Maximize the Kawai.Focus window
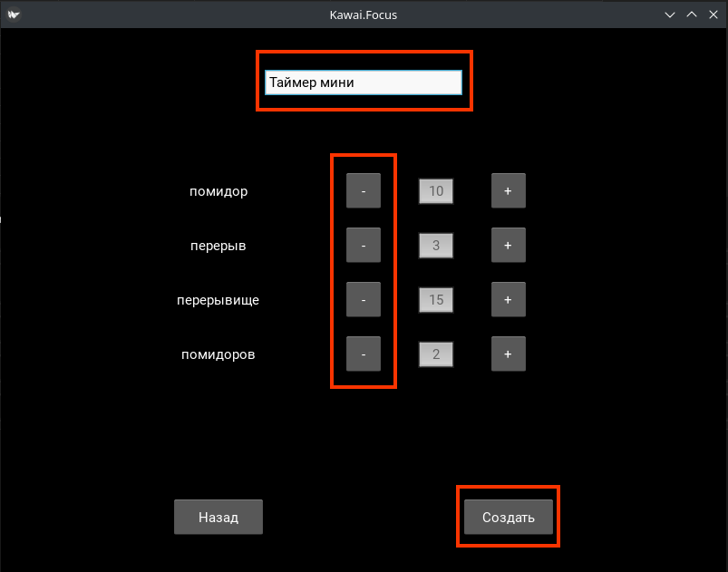This screenshot has width=728, height=572. coord(692,15)
